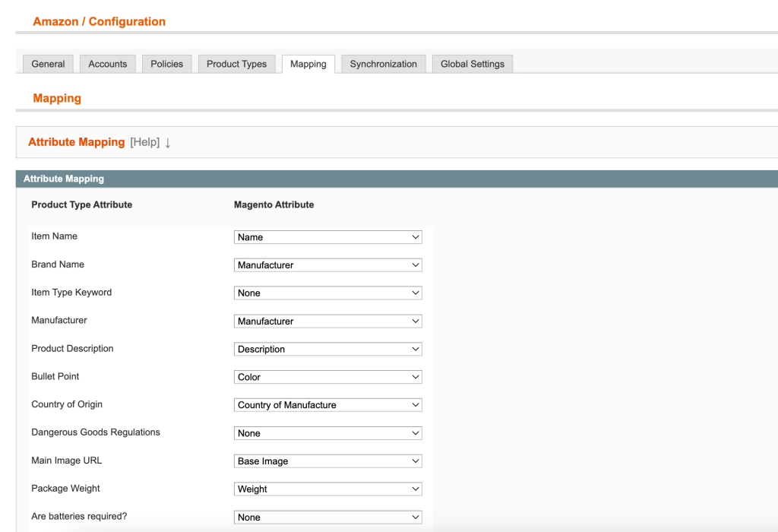Switch to the Accounts tab

coord(107,64)
